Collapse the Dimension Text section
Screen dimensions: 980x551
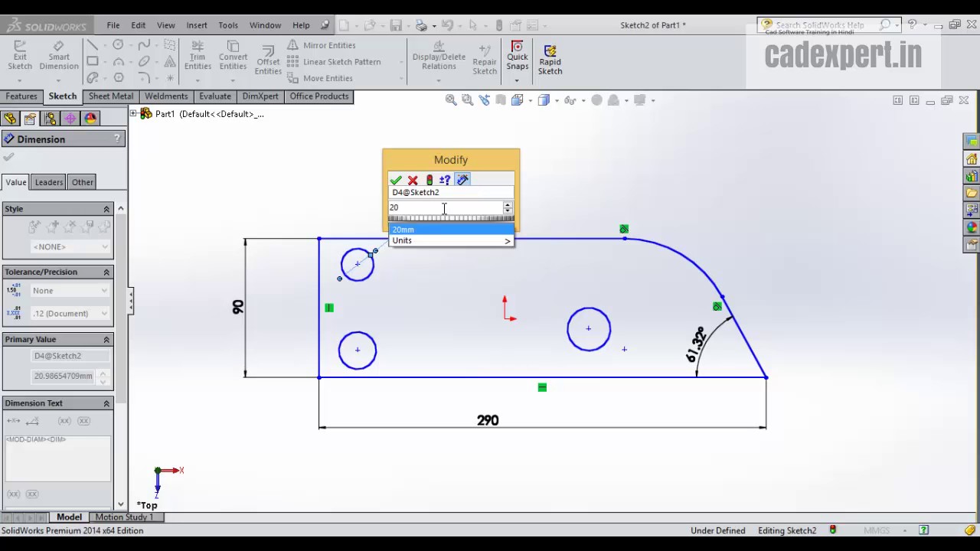coord(106,403)
